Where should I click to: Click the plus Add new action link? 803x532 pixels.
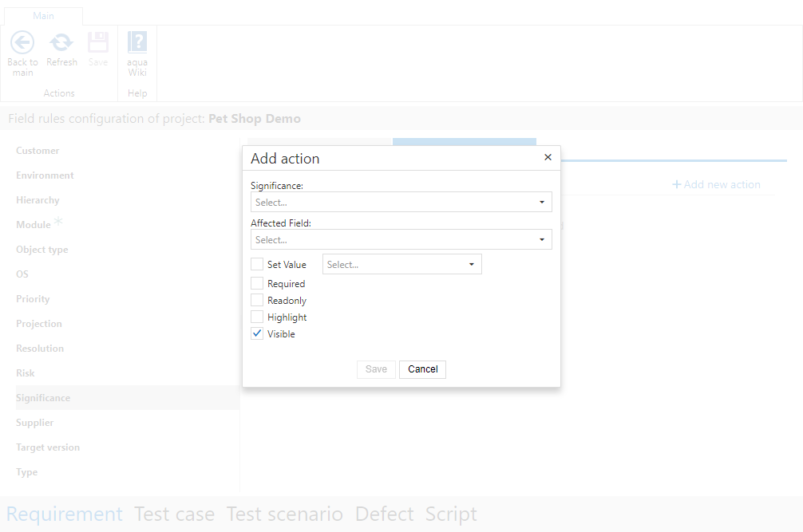point(716,184)
